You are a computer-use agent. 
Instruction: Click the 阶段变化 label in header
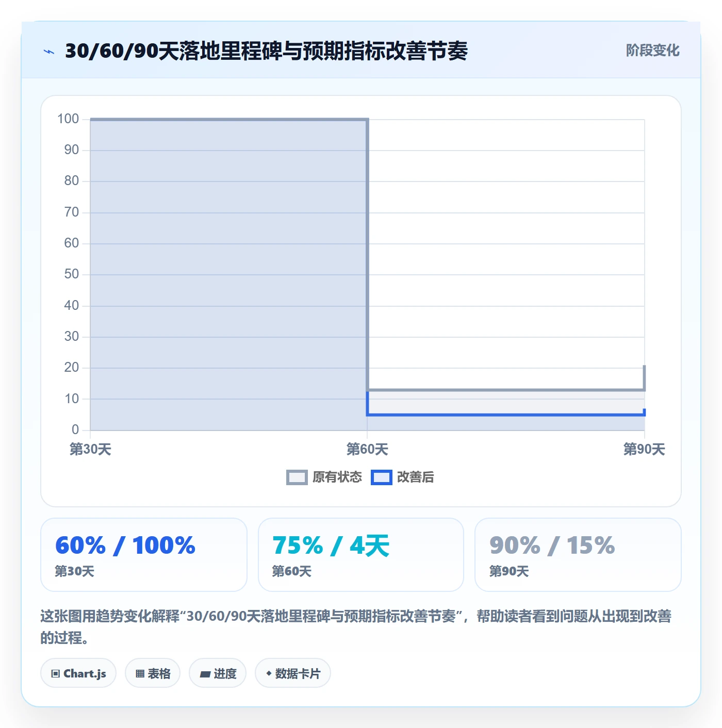[x=652, y=51]
